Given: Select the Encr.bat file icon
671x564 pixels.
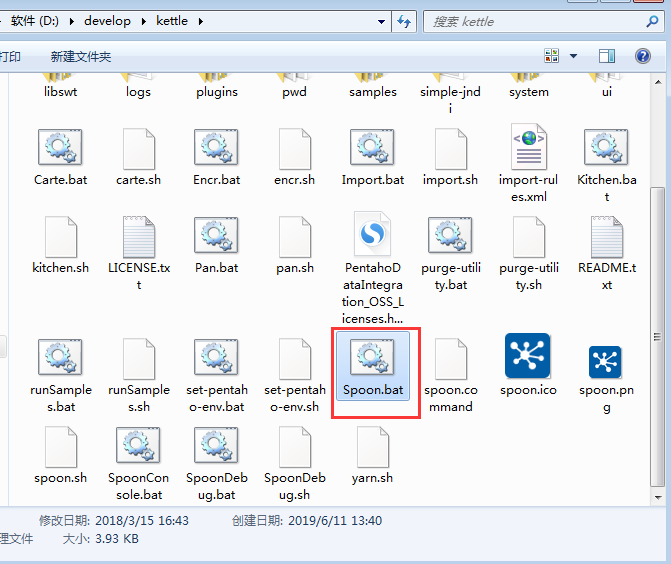Looking at the screenshot, I should 216,147.
